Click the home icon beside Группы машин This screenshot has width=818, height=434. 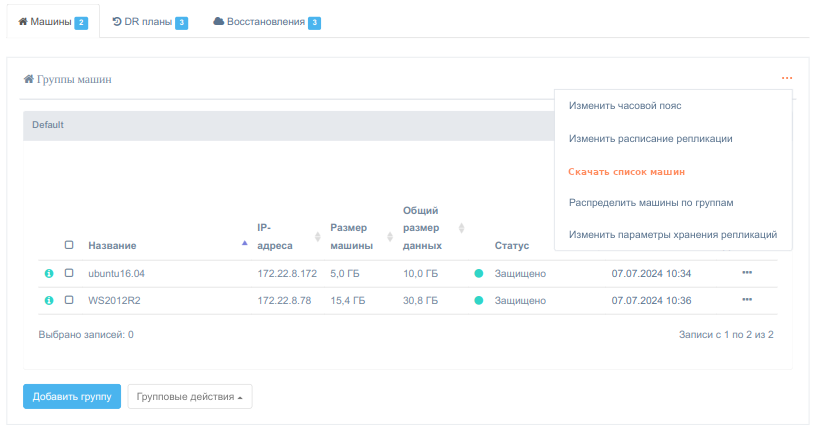tap(29, 79)
